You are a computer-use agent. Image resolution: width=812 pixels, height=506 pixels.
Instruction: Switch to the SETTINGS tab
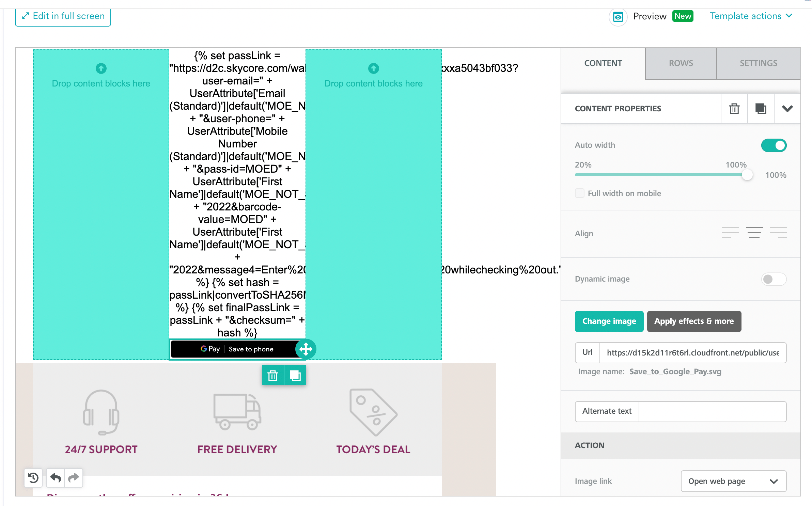[x=759, y=63]
